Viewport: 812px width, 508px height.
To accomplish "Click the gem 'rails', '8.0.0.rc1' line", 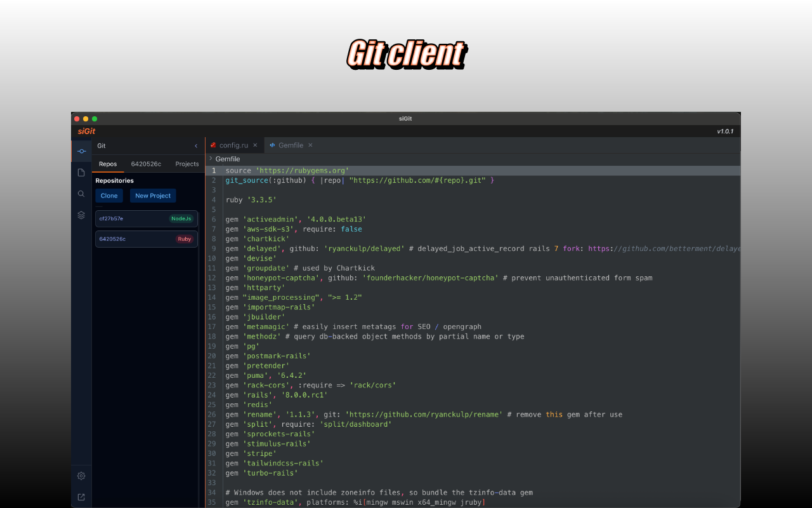I will pos(277,395).
